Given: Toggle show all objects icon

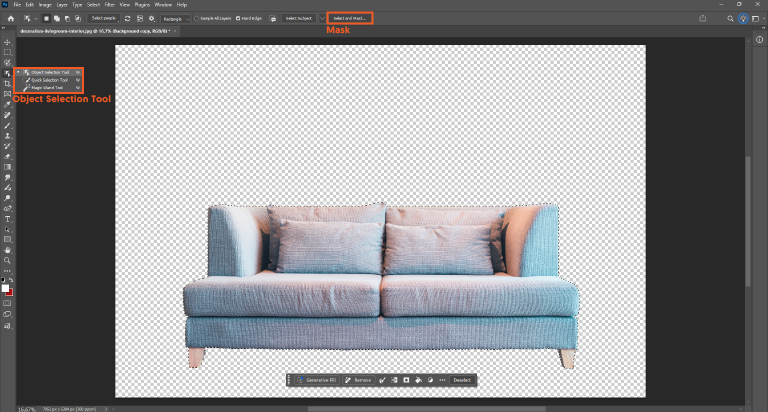Looking at the screenshot, I should tap(140, 19).
